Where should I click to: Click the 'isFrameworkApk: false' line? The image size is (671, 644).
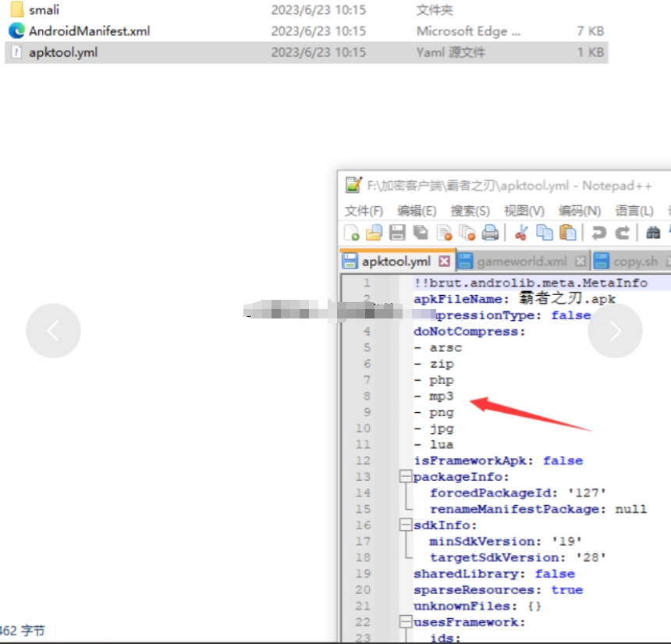pos(498,461)
